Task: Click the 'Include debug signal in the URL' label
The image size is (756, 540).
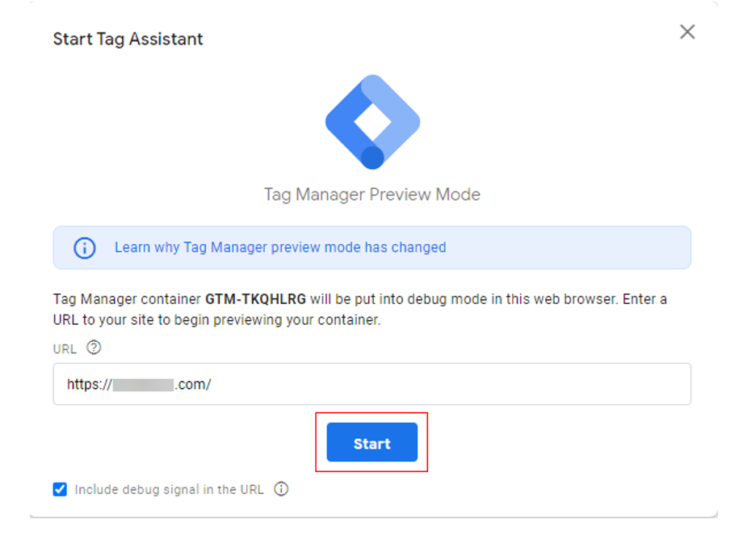Action: (169, 489)
